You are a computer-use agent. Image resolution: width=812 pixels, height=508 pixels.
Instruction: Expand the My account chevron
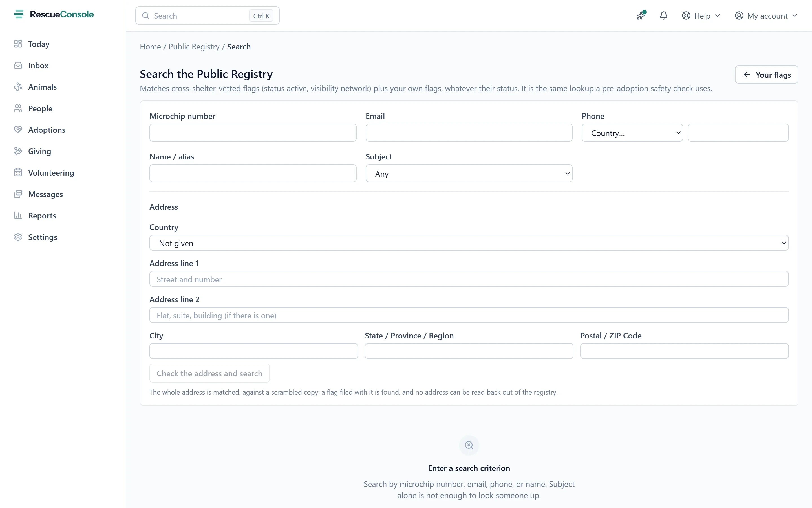(795, 16)
